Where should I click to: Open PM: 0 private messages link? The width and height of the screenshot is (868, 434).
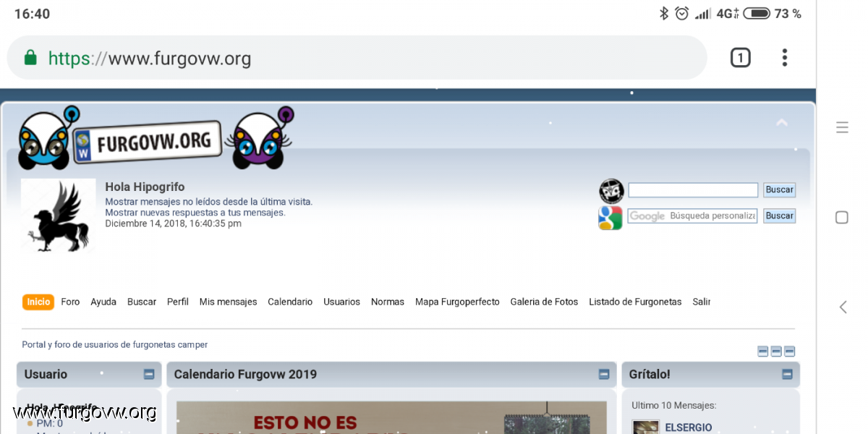pyautogui.click(x=50, y=423)
